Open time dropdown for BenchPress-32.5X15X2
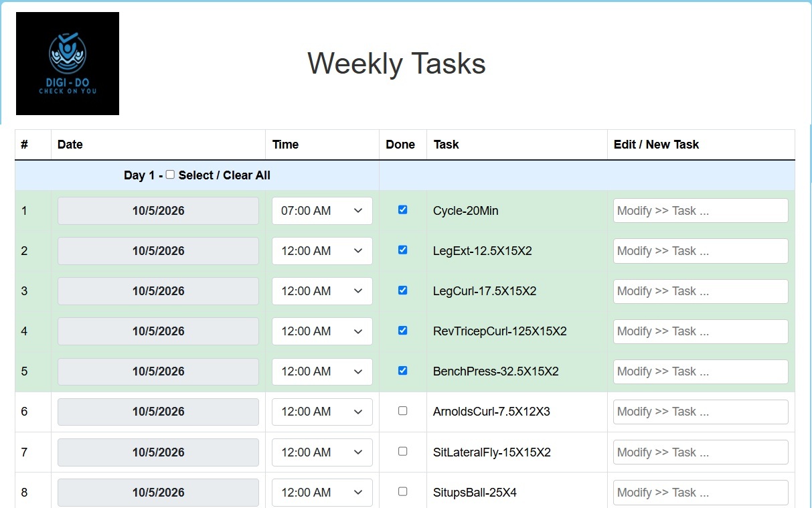812x508 pixels. click(x=322, y=371)
